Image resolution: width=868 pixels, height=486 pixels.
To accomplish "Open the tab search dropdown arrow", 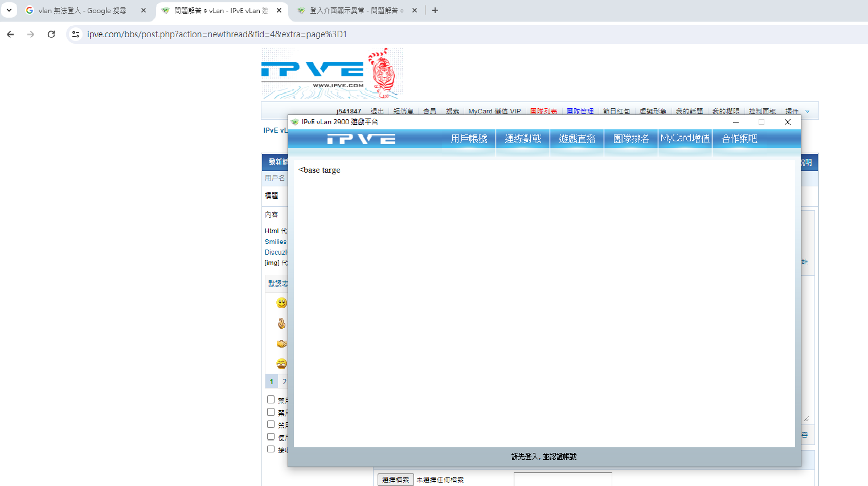I will (9, 10).
